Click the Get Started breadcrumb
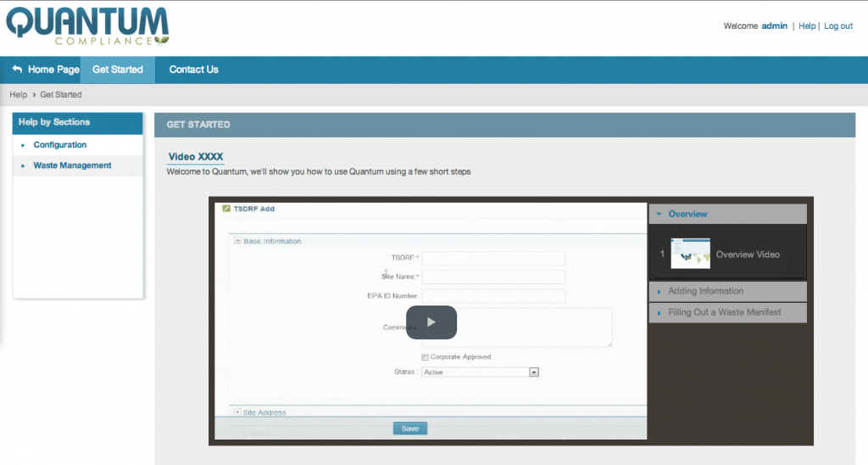The image size is (868, 465). click(61, 95)
